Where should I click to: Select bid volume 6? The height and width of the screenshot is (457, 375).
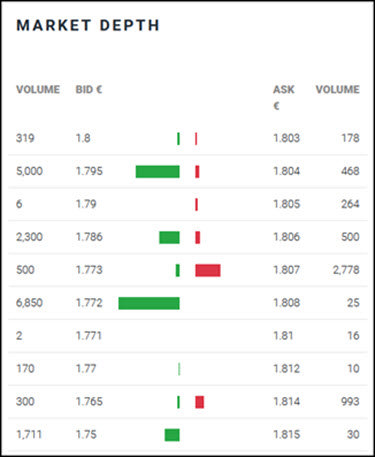tap(19, 204)
